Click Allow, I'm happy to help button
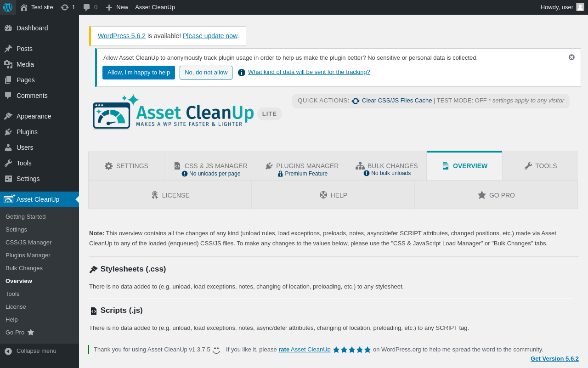 (x=139, y=73)
